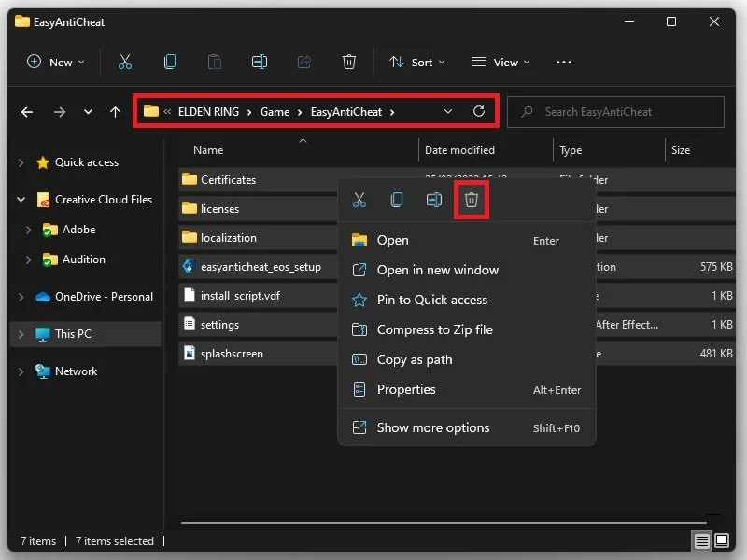Image resolution: width=747 pixels, height=560 pixels.
Task: Expand the Audition folder node
Action: (x=29, y=259)
